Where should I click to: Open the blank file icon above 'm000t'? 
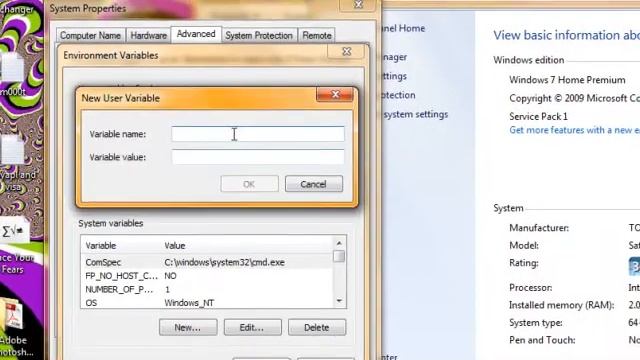[x=12, y=68]
